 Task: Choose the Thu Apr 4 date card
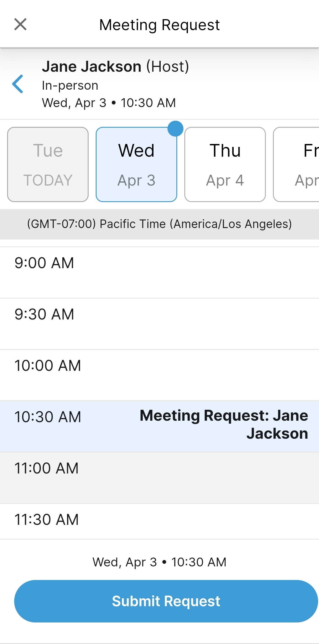(x=225, y=164)
